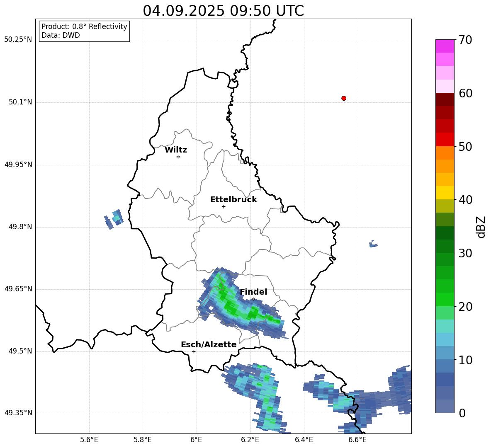
Task: Click the 49.5°N latitude label
Action: coord(20,351)
